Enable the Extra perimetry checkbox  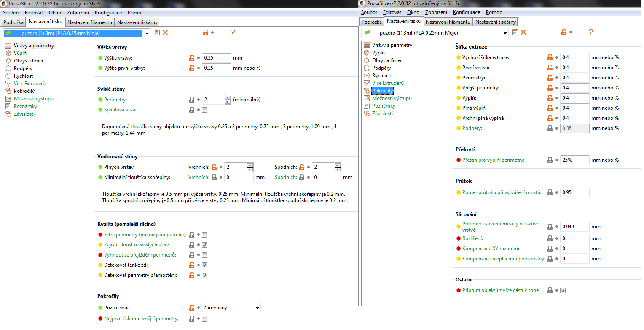[205, 235]
